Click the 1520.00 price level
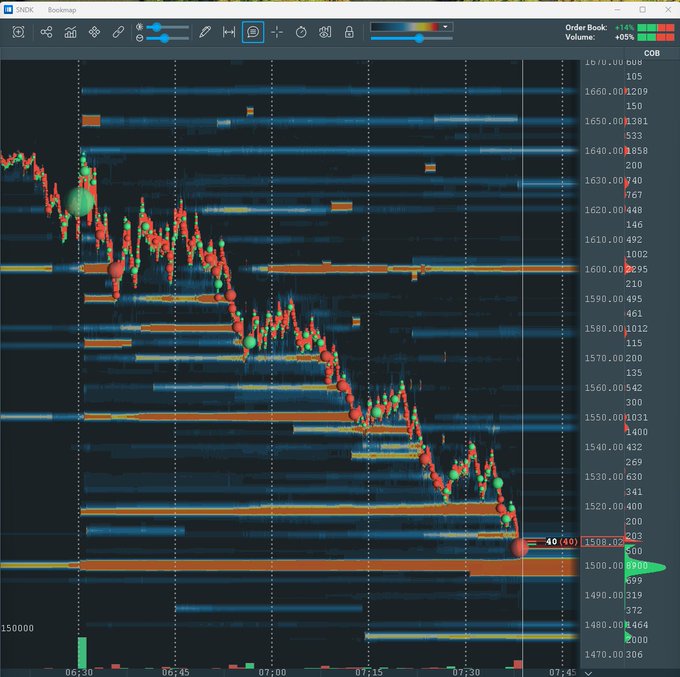Screen dimensions: 680x677 [x=604, y=506]
